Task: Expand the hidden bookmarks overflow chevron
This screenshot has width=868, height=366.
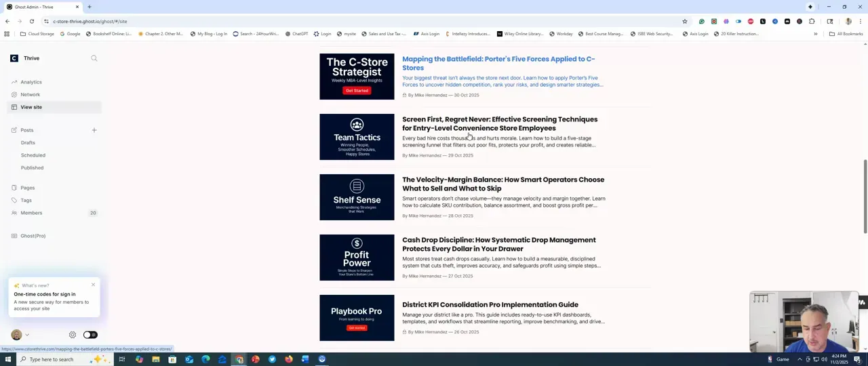Action: 816,34
